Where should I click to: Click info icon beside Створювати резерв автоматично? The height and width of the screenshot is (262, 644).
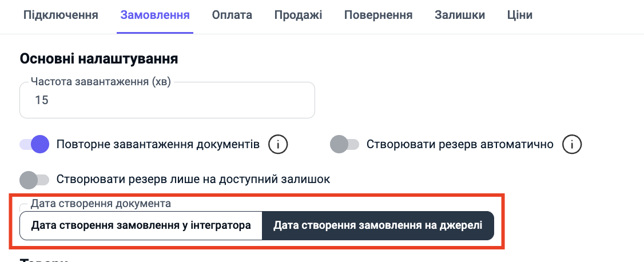click(x=571, y=144)
